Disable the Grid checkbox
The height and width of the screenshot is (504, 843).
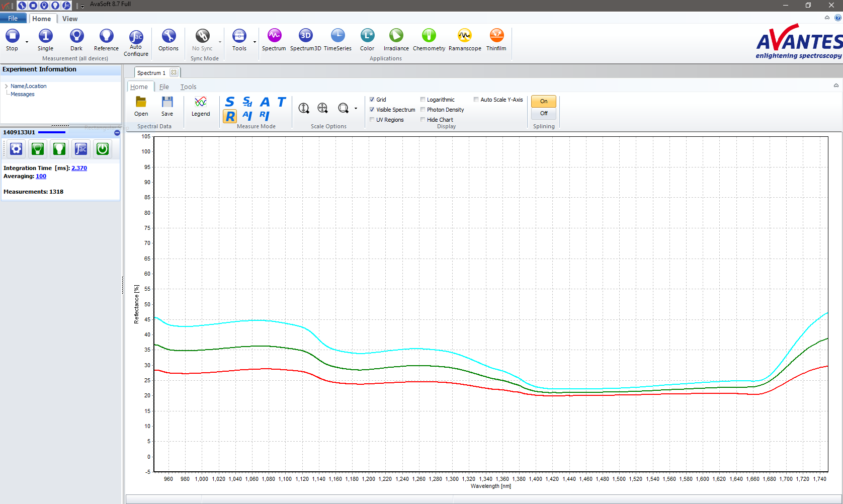372,100
